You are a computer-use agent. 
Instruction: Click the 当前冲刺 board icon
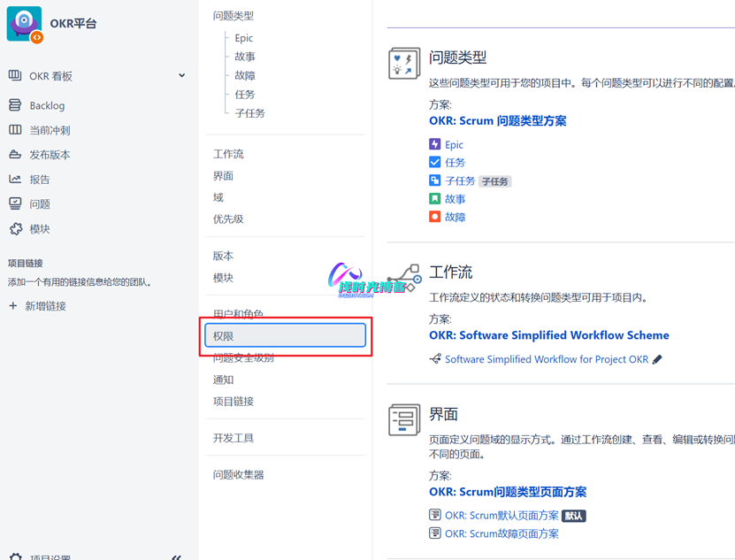(15, 130)
